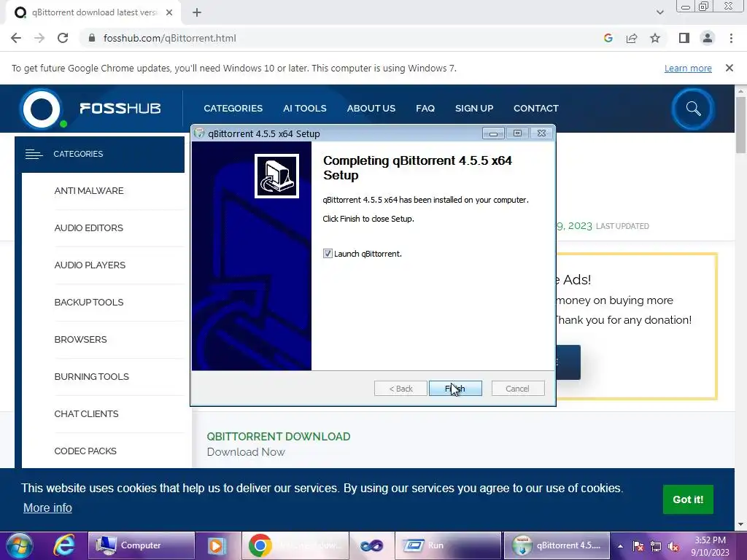Click the scrollbar down arrow

[x=740, y=525]
